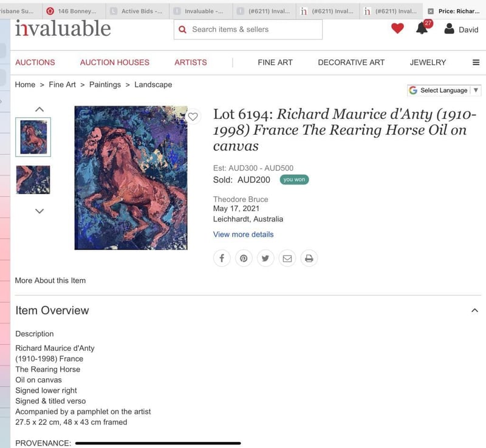
Task: Open notifications bell with 27 badge
Action: click(x=423, y=28)
